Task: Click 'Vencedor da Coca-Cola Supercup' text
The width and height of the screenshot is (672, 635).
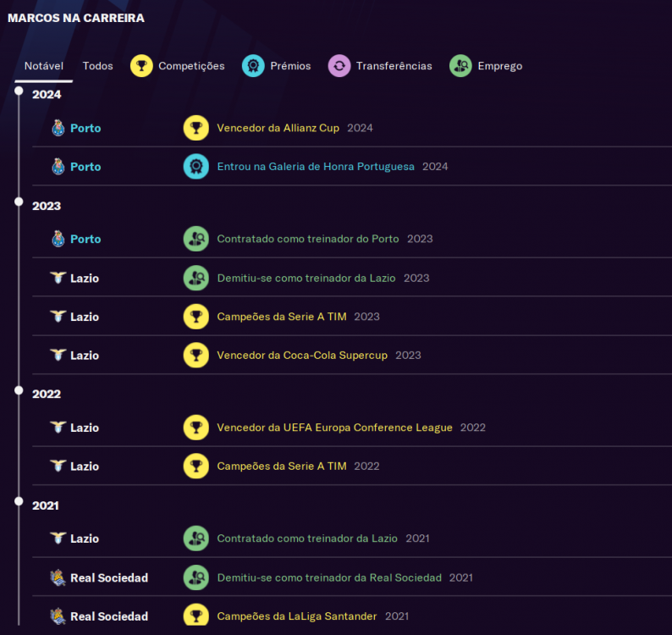Action: pyautogui.click(x=302, y=355)
